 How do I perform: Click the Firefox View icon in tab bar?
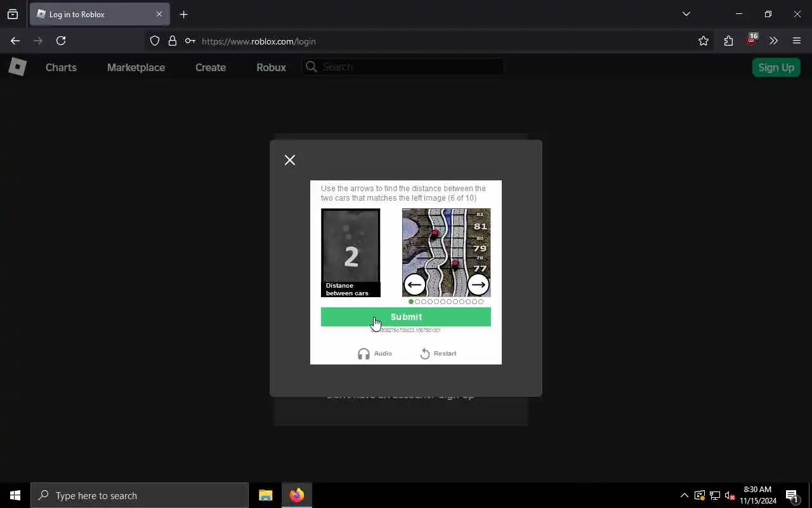click(x=13, y=14)
